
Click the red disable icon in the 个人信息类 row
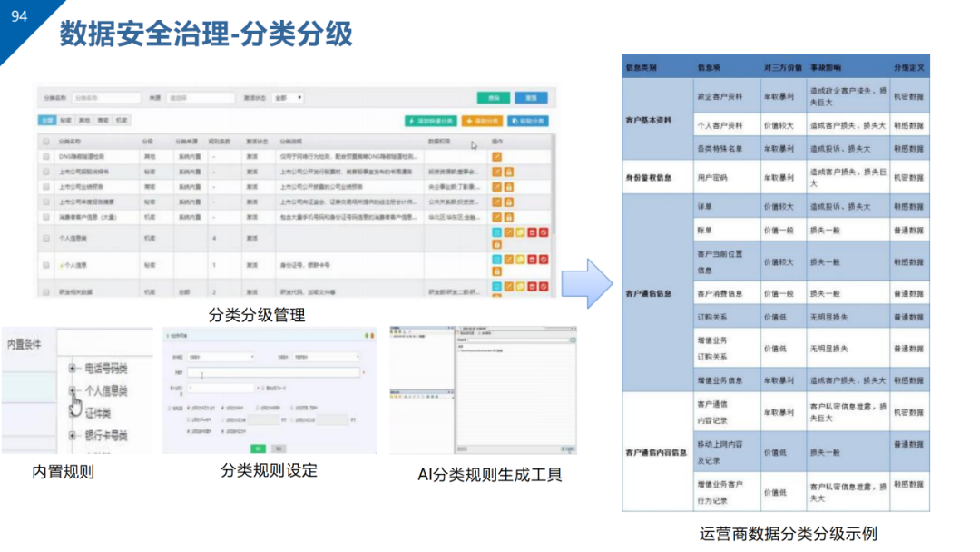coord(544,232)
